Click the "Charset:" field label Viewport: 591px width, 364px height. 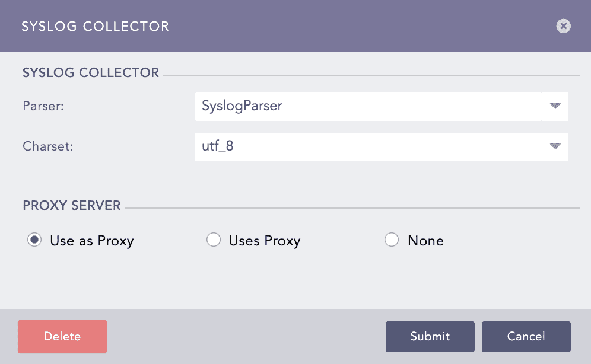coord(47,146)
